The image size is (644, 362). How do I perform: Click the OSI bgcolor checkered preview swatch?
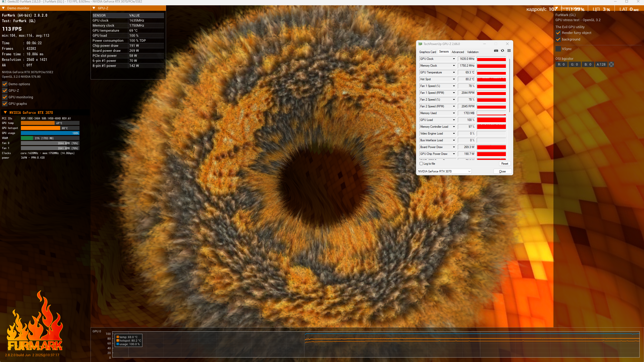(611, 64)
